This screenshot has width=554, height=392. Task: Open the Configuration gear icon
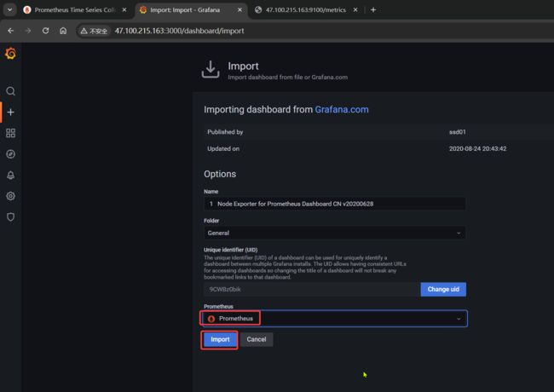pyautogui.click(x=10, y=196)
